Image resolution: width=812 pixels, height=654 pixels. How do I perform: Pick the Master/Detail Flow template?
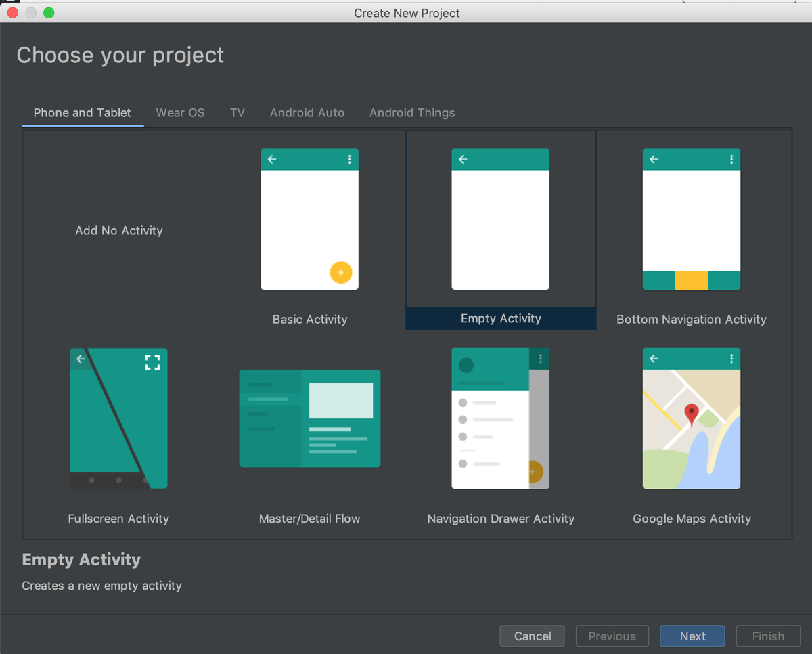[309, 418]
